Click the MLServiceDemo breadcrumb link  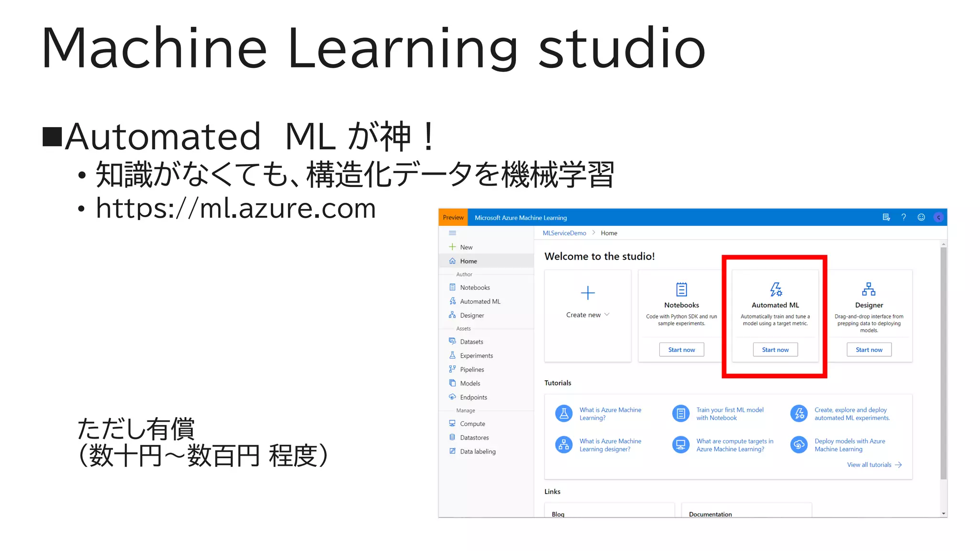tap(564, 233)
